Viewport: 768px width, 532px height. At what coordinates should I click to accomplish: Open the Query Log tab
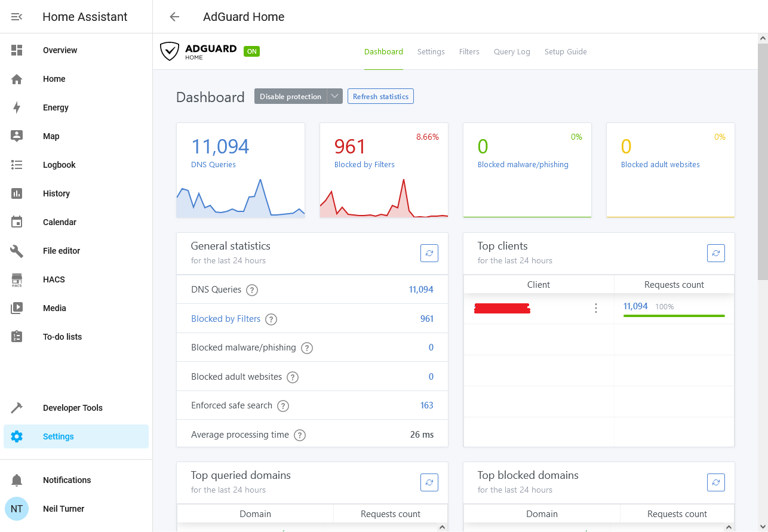[511, 51]
